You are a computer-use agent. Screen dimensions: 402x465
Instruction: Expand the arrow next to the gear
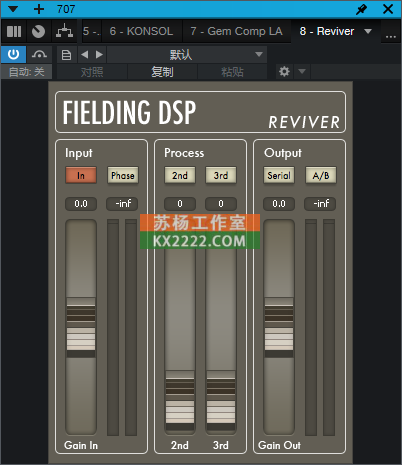(302, 71)
